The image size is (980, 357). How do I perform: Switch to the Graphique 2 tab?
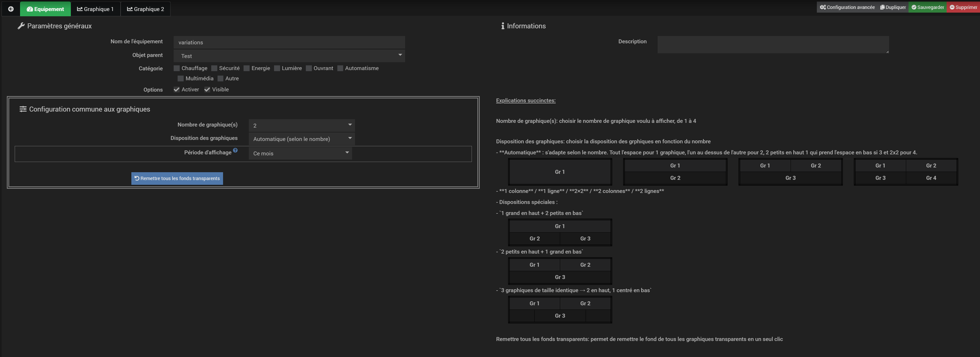[145, 9]
